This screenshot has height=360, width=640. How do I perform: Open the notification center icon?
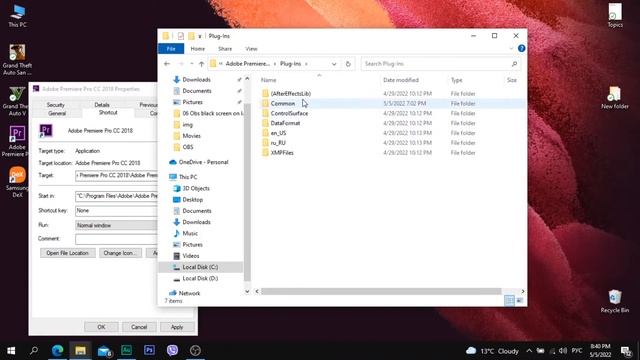[x=626, y=351]
